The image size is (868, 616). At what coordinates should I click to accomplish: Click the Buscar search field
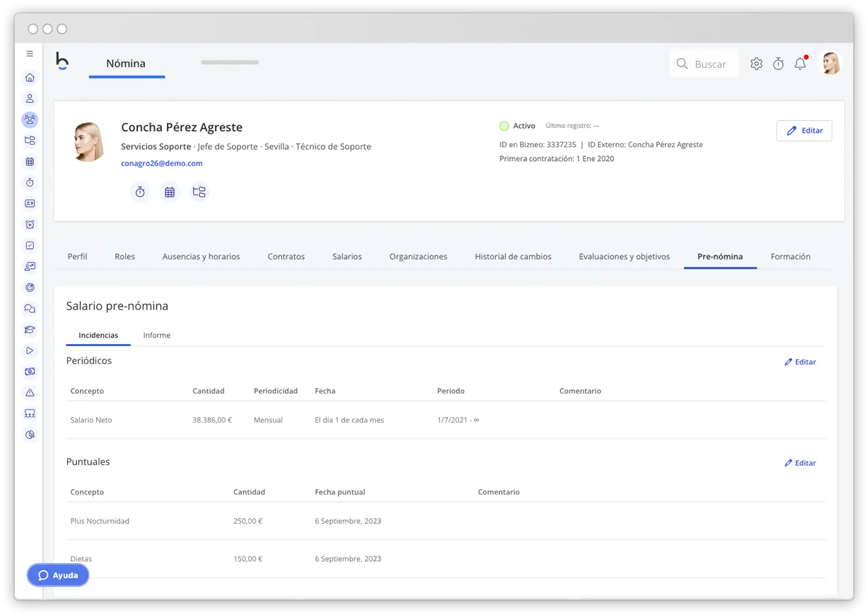[x=704, y=63]
